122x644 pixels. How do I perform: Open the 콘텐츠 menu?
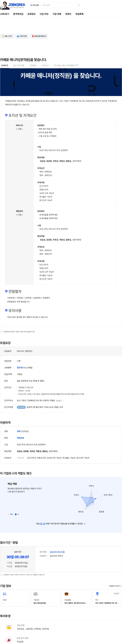click(68, 14)
